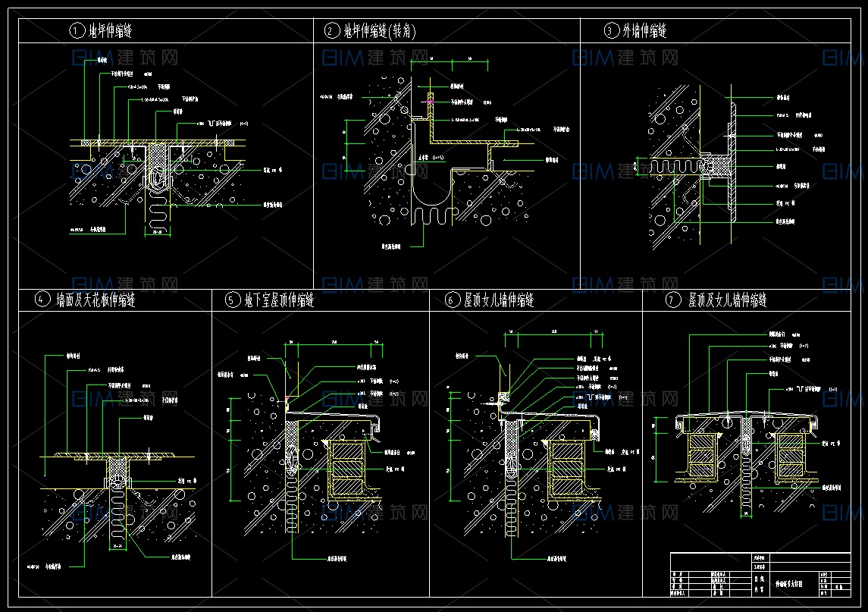Screen dimensions: 868x612
Task: Select the 地坪伸缩缝 title of detail 1
Action: coord(112,31)
